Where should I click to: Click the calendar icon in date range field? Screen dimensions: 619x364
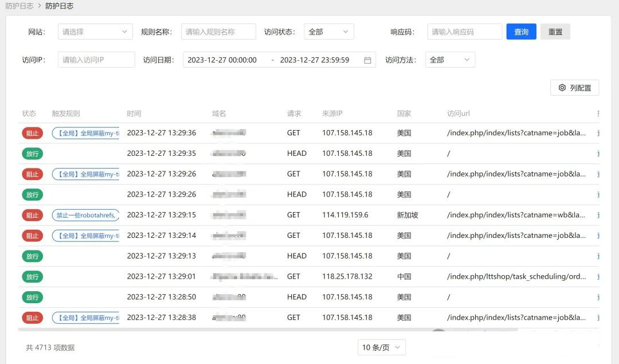[x=367, y=60]
